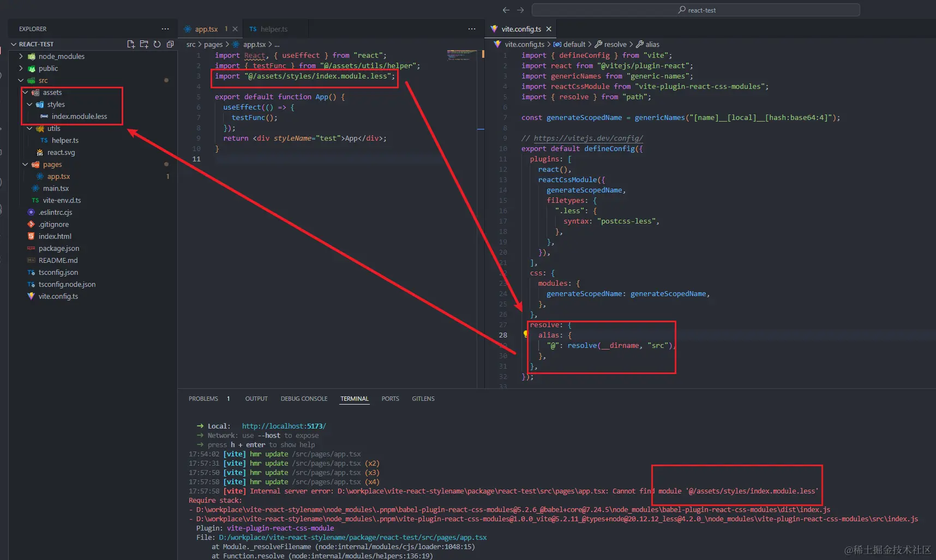This screenshot has height=560, width=936.
Task: Click the lightbulb code action on line 28
Action: 526,334
